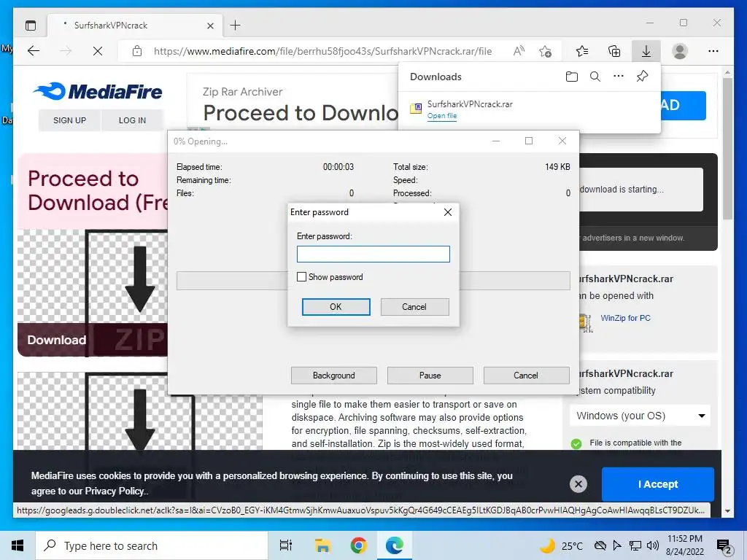This screenshot has width=747, height=560.
Task: Open Edge tab actions menu icon
Action: 31,26
